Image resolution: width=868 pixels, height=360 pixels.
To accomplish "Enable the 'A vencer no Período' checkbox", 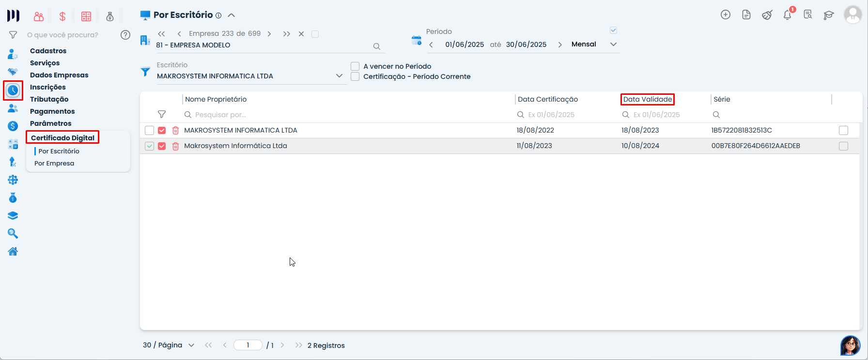I will [x=355, y=66].
